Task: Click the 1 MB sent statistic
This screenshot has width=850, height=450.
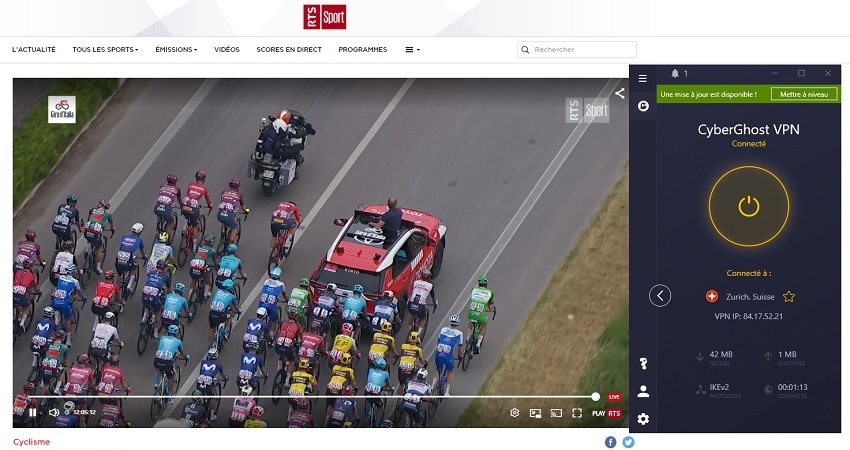Action: click(x=787, y=354)
